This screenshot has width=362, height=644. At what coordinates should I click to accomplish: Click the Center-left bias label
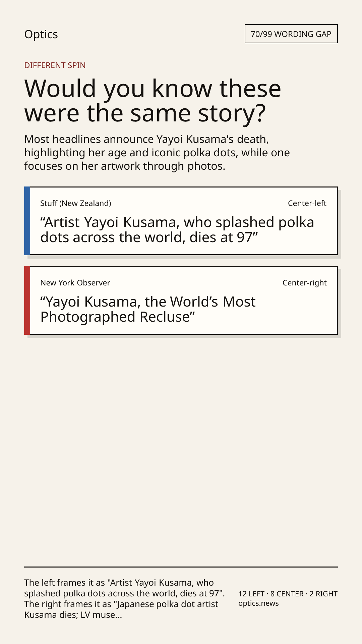(x=307, y=203)
